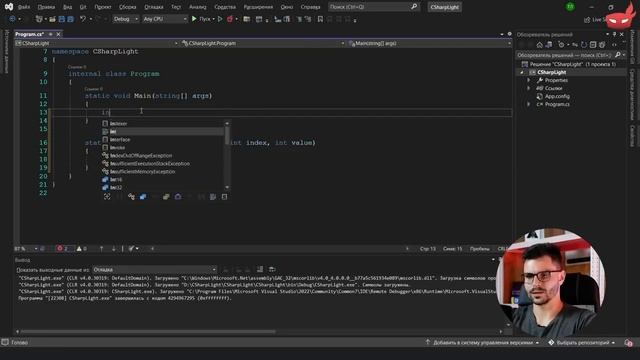Click the Navigate Backward toolbar icon

click(x=12, y=19)
